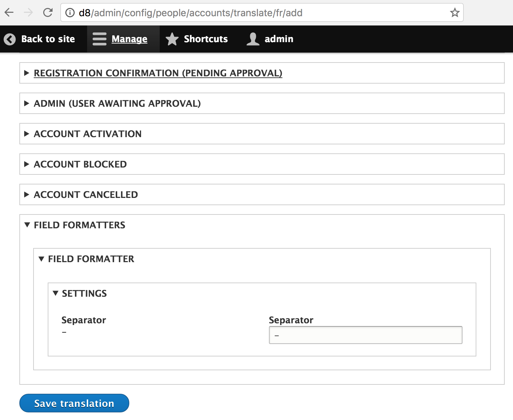Open the Manage toolbar menu

point(129,39)
